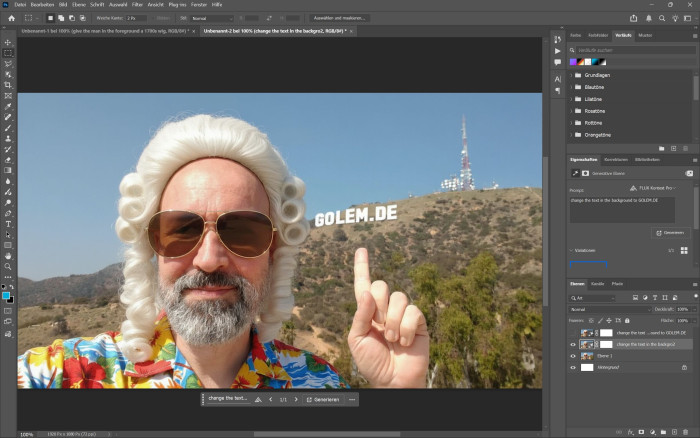
Task: Select the Zoom tool in toolbar
Action: (x=8, y=267)
